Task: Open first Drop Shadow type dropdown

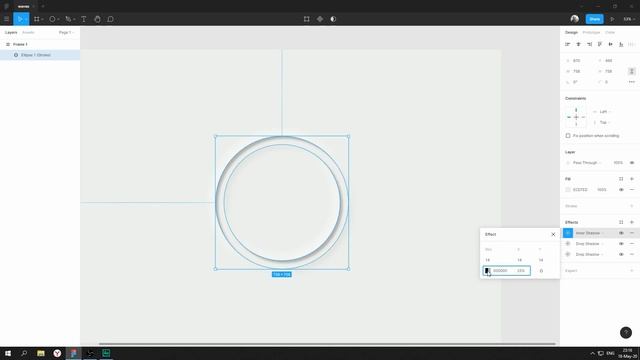Action: point(589,244)
